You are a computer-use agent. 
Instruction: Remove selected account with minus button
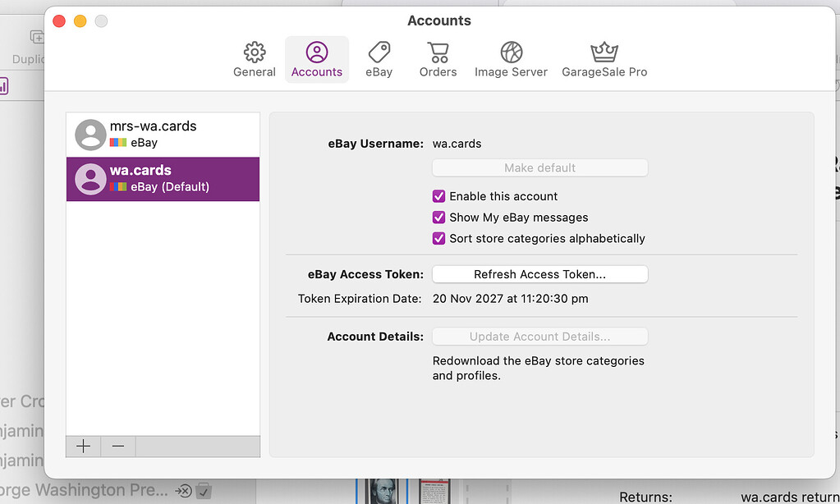tap(118, 447)
